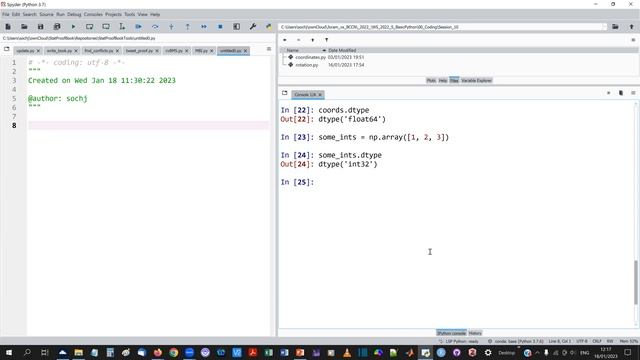Open the Tools menu
This screenshot has width=640, height=360.
[130, 14]
